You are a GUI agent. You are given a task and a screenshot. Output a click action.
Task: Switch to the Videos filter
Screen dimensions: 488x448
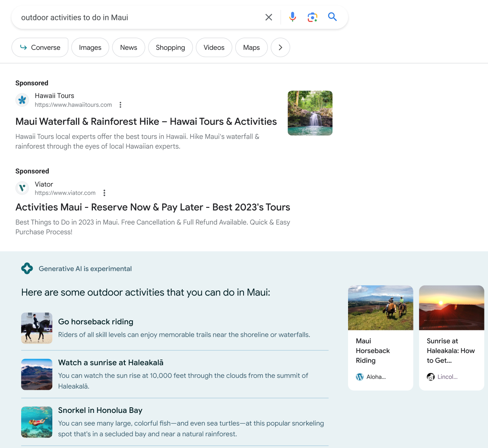pyautogui.click(x=214, y=47)
